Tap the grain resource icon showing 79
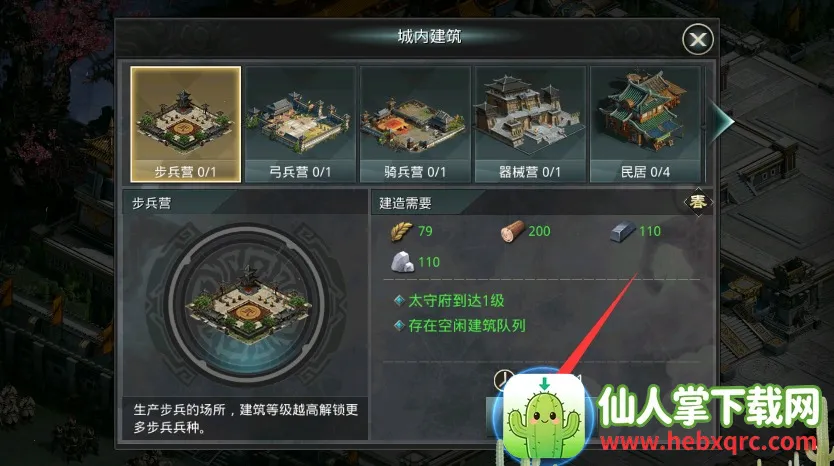Viewport: 834px width, 466px height. coord(402,231)
